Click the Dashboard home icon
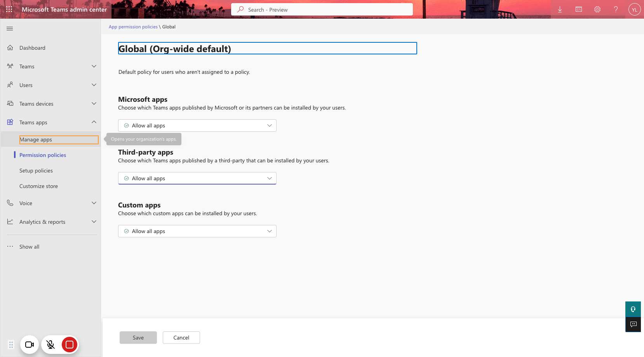Viewport: 644px width, 357px height. 10,48
